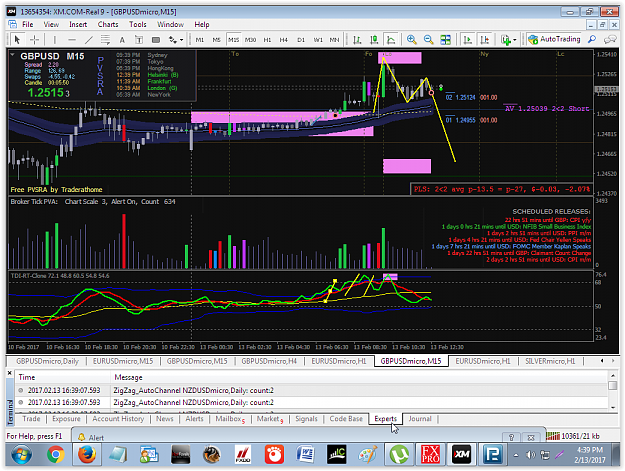The image size is (625, 471).
Task: Click the arrows objects icon
Action: [173, 39]
